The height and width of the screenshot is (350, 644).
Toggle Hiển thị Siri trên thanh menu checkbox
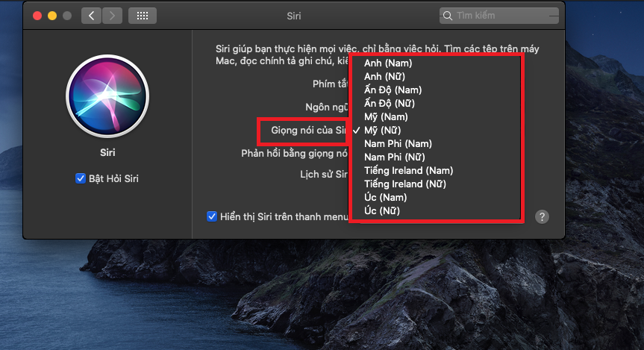(212, 216)
